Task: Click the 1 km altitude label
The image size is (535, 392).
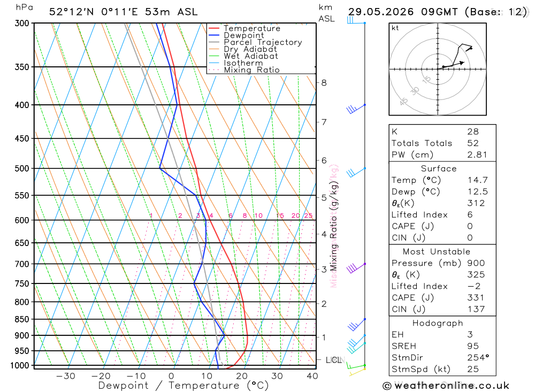Action: click(324, 337)
